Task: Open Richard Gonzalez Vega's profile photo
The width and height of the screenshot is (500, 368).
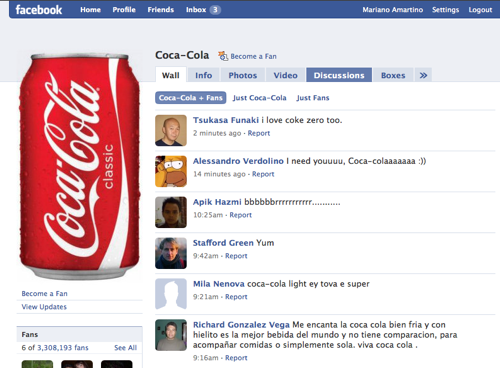Action: coord(171,335)
